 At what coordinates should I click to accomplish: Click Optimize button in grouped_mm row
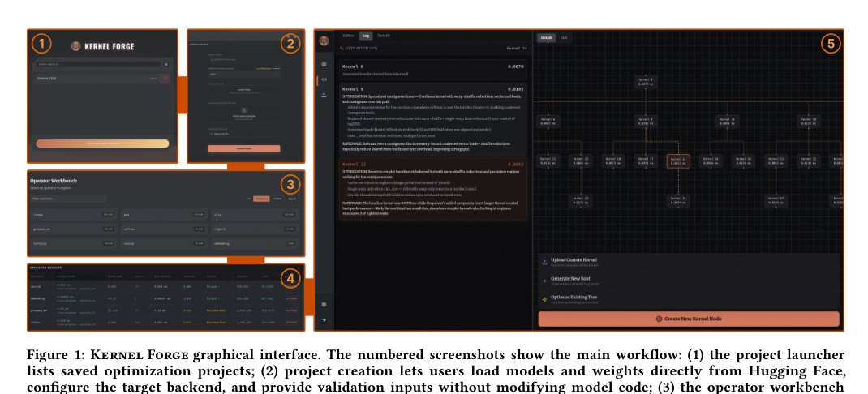click(292, 310)
